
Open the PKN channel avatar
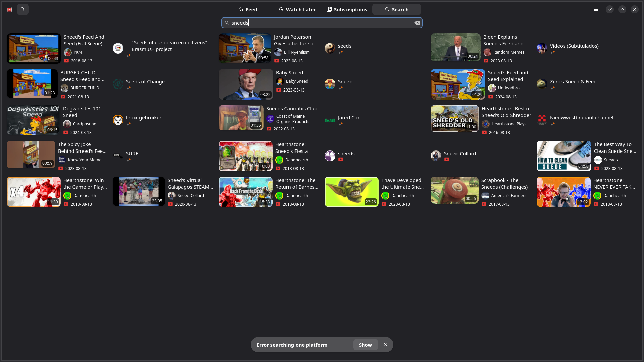[x=67, y=52]
